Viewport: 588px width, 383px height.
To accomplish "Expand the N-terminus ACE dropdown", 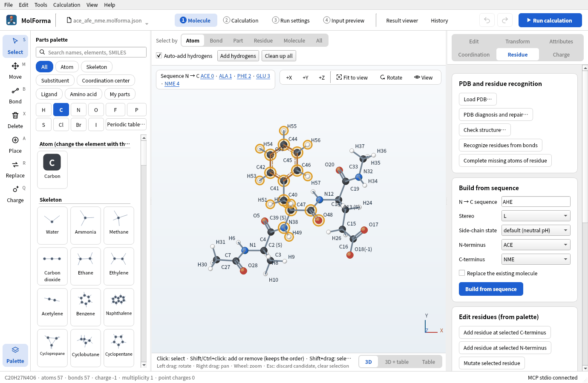I will point(536,245).
